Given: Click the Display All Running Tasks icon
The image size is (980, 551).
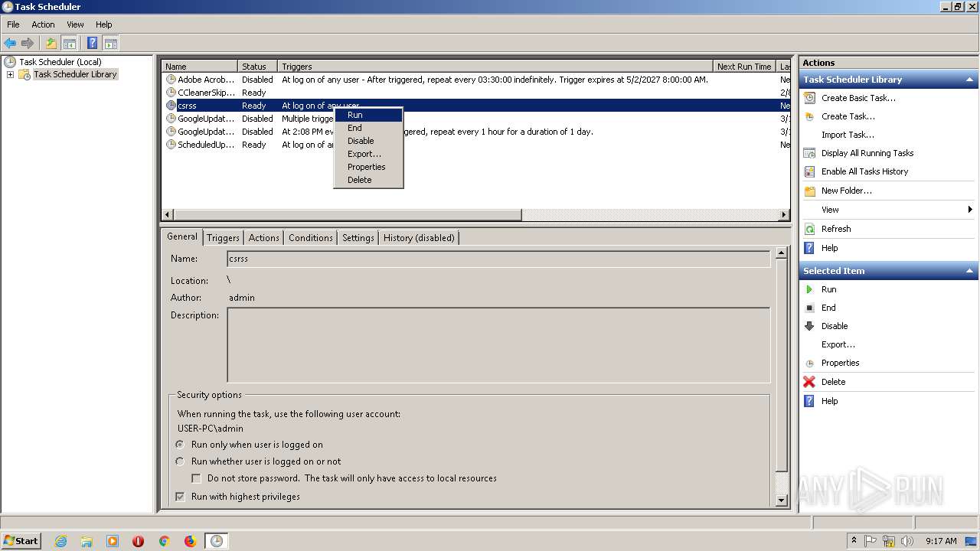Looking at the screenshot, I should tap(809, 153).
